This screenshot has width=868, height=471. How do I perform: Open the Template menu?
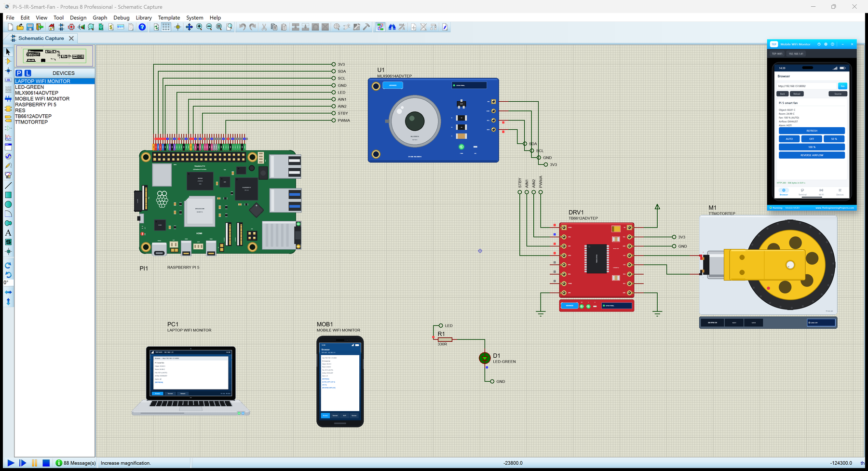coord(169,18)
